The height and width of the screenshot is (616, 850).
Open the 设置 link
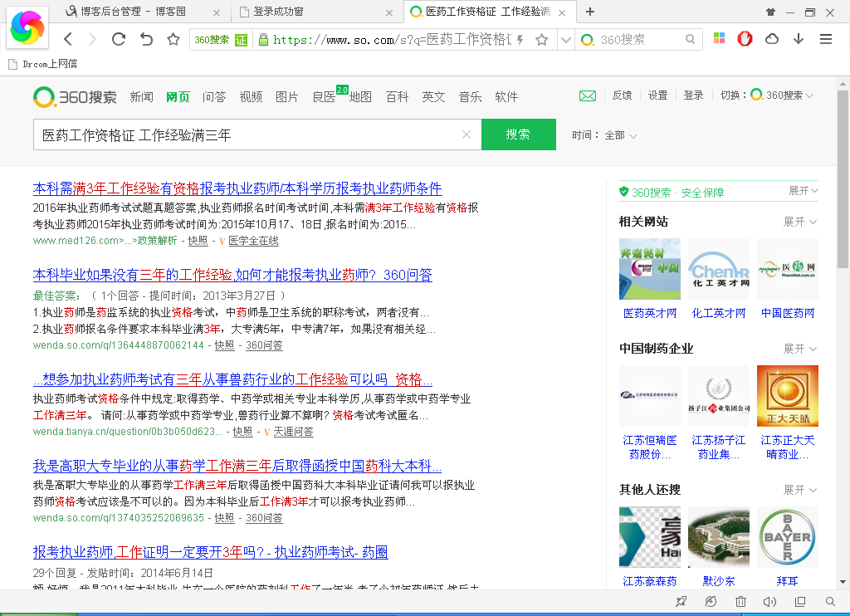tap(657, 95)
